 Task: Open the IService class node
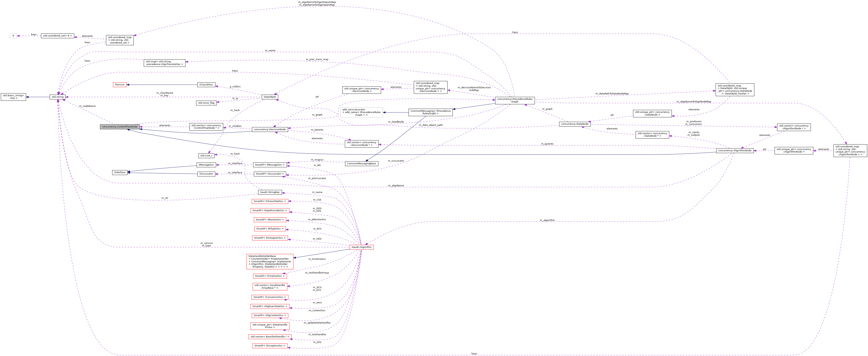[120, 84]
